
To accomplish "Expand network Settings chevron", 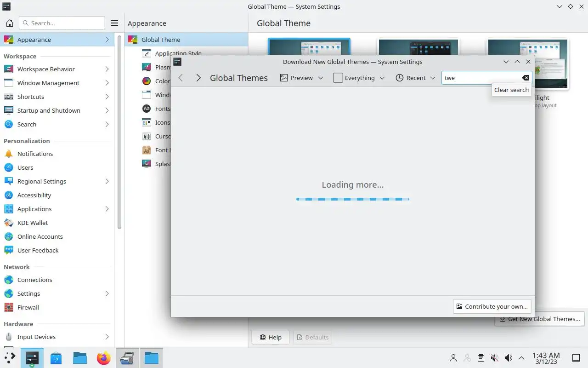I will tap(107, 293).
